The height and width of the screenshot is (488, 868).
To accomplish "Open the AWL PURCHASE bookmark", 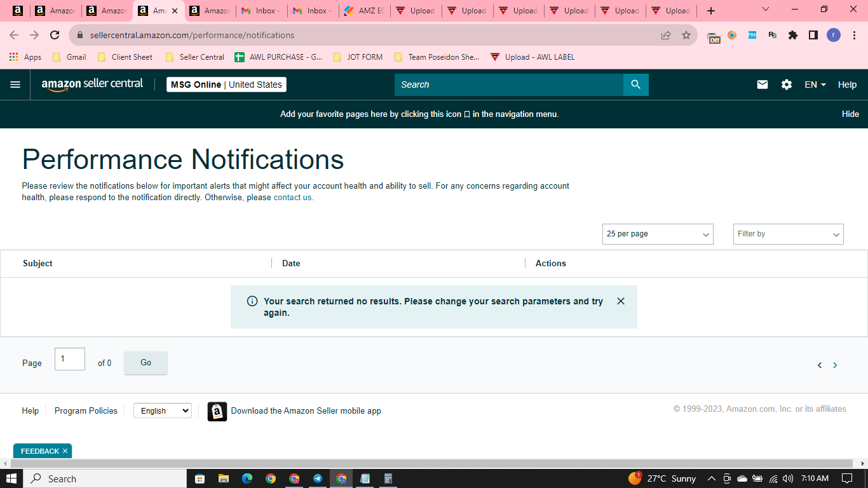I will (278, 57).
